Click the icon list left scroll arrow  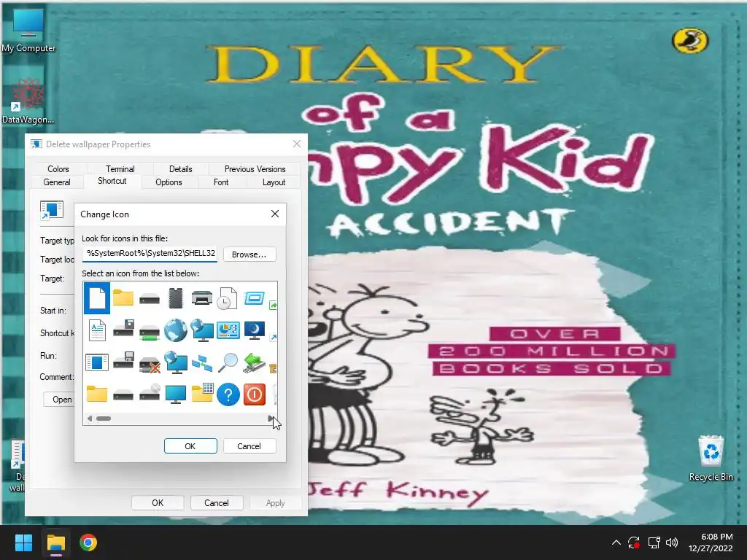90,419
